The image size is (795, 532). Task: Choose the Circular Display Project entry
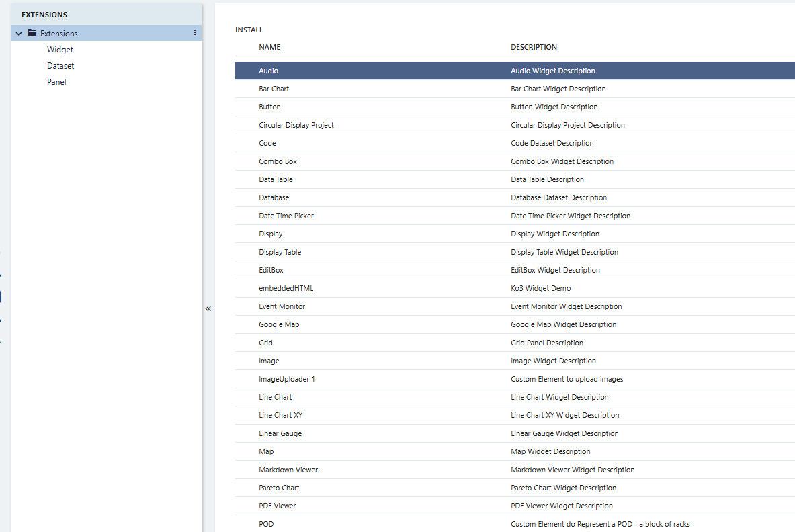tap(296, 125)
